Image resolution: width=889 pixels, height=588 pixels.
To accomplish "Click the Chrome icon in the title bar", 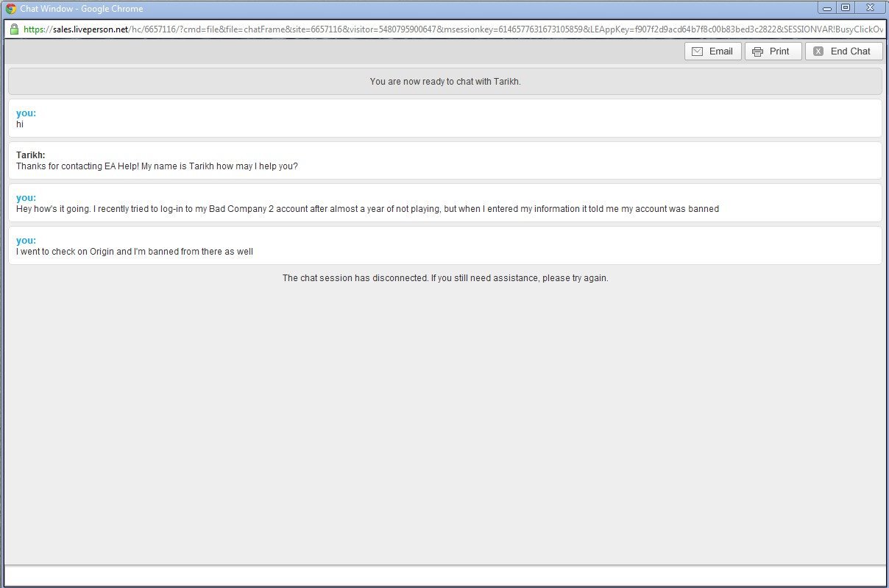I will click(11, 9).
